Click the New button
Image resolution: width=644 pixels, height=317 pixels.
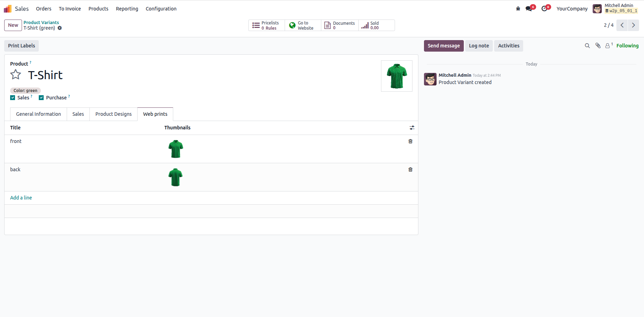tap(13, 25)
